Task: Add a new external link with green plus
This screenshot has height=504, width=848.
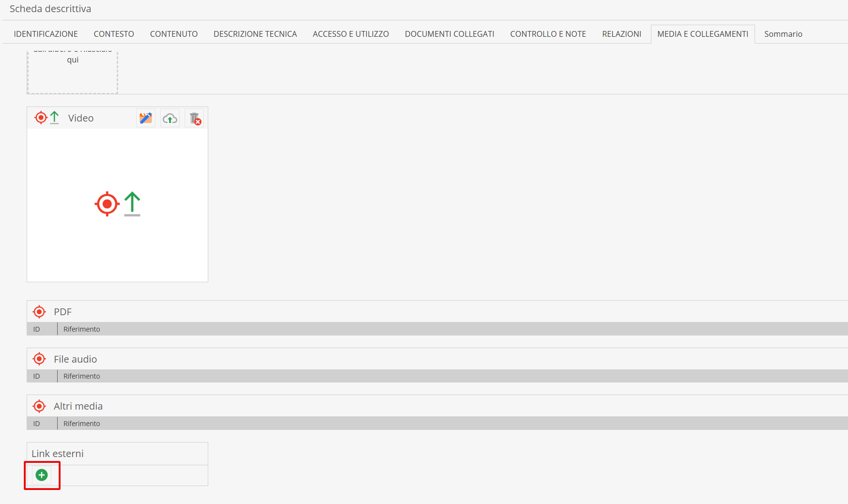Action: click(42, 475)
